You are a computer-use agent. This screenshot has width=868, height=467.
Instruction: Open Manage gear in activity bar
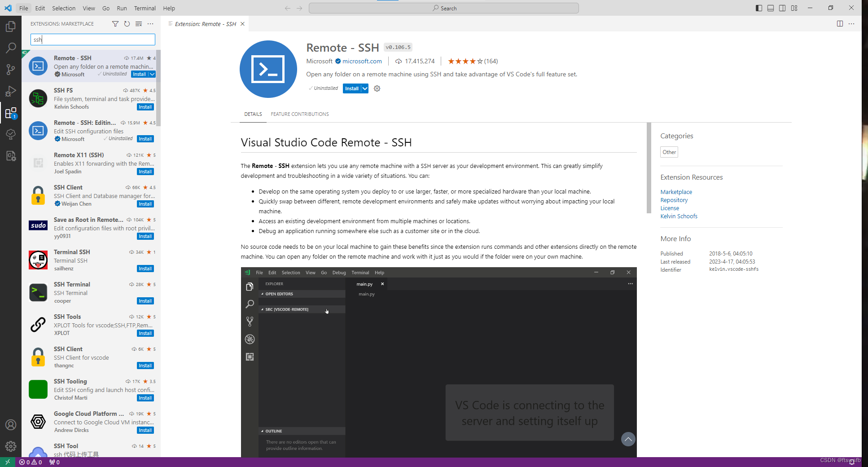click(11, 446)
